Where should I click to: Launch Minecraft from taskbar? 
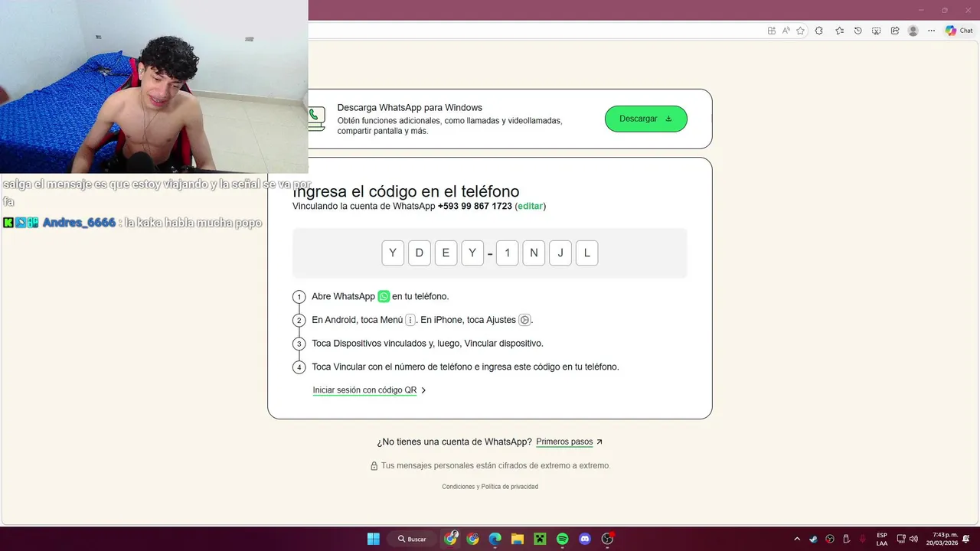click(540, 539)
